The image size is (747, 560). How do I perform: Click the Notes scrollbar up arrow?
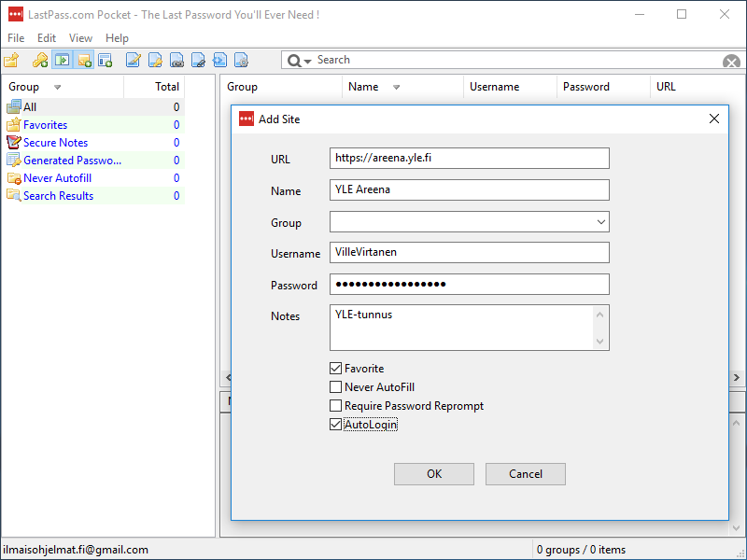click(599, 315)
